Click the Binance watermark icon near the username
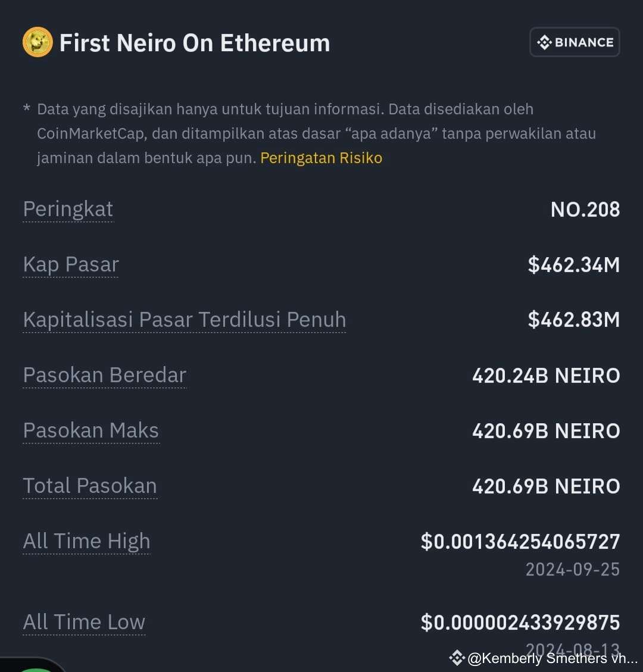 [456, 658]
